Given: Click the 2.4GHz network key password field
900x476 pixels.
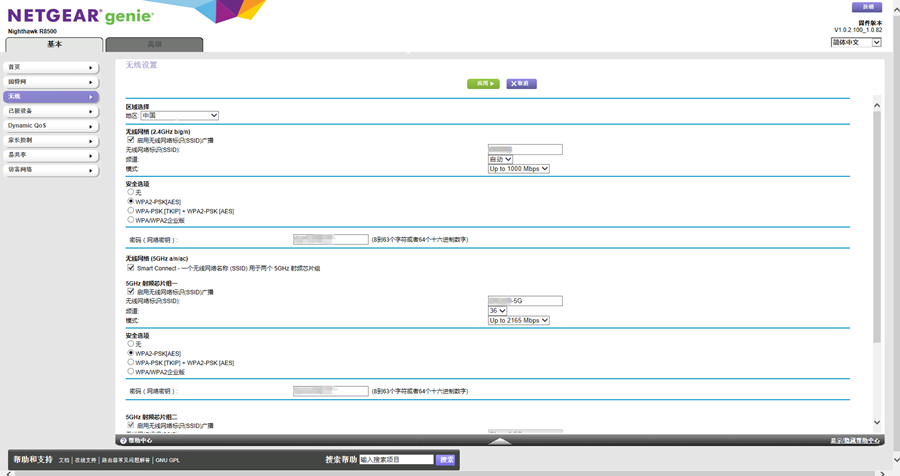Looking at the screenshot, I should (331, 240).
